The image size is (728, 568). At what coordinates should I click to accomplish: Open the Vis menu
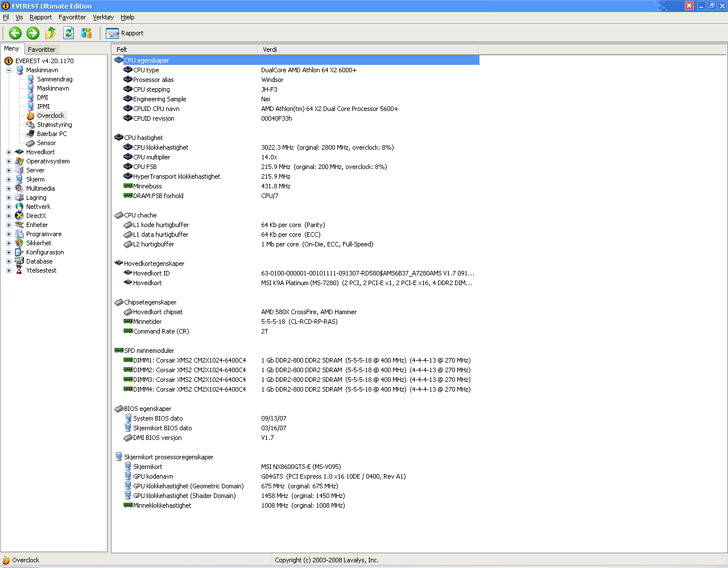(19, 17)
